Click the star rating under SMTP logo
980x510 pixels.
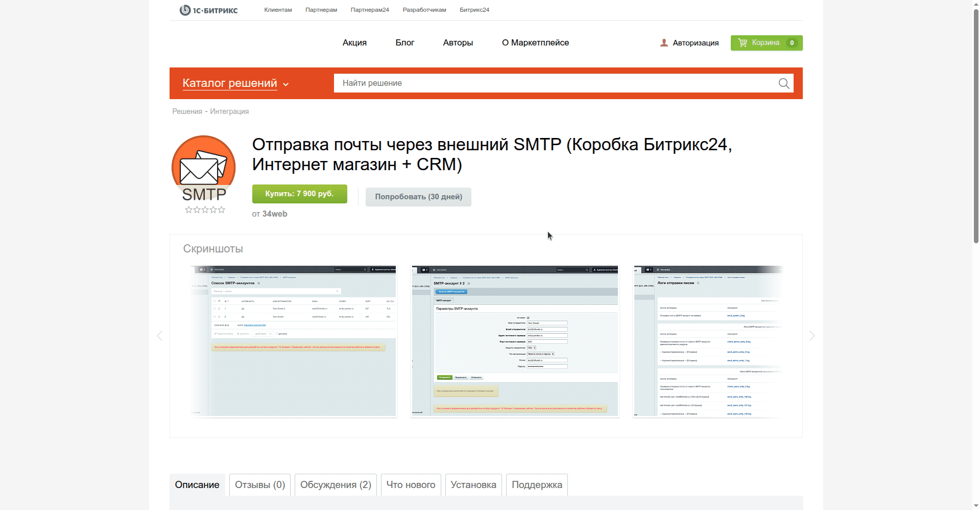[205, 210]
